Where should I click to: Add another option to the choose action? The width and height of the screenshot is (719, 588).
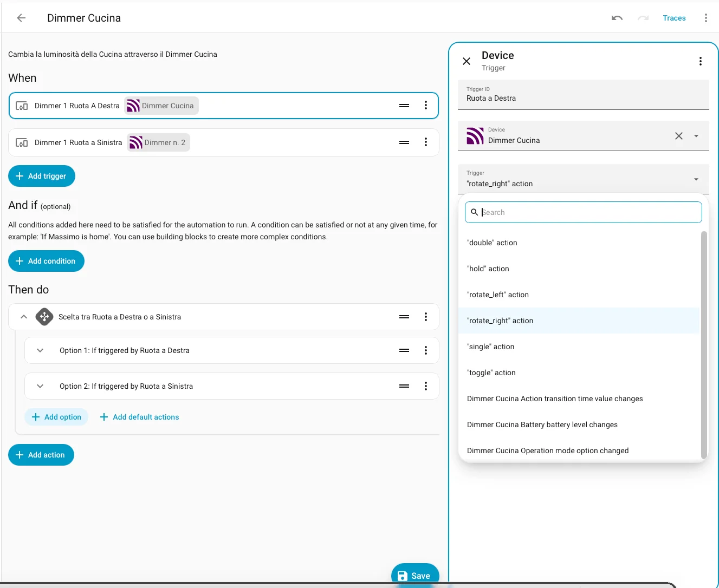56,417
